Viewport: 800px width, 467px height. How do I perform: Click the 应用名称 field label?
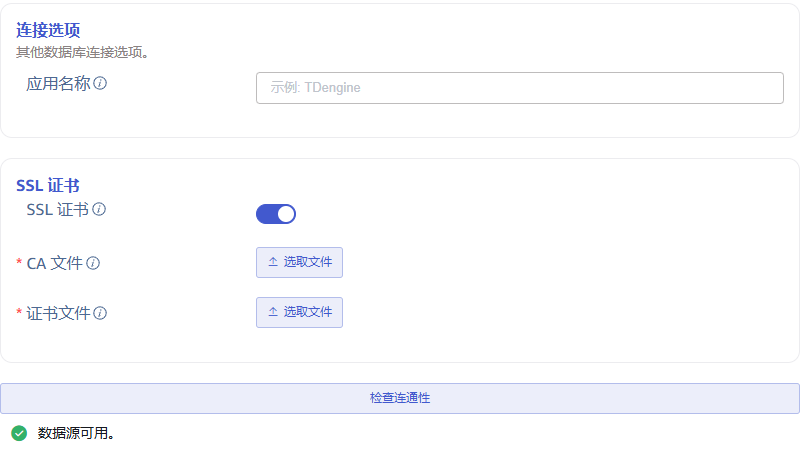click(x=58, y=84)
